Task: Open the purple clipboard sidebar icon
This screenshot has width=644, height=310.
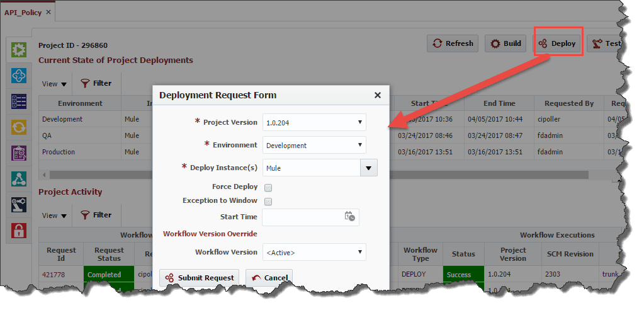Action: coord(19,153)
